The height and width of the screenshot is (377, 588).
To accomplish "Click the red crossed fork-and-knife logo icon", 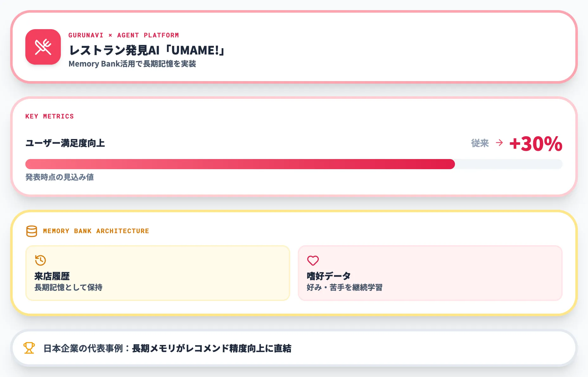I will pos(43,47).
